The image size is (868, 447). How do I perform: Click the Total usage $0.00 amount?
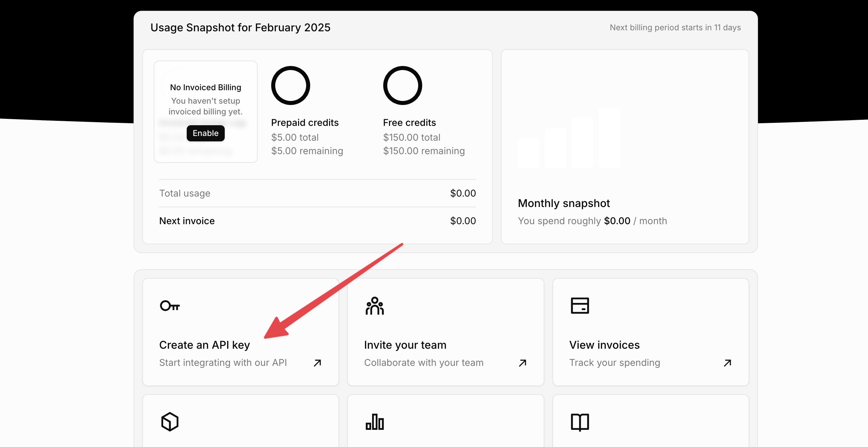pos(463,193)
